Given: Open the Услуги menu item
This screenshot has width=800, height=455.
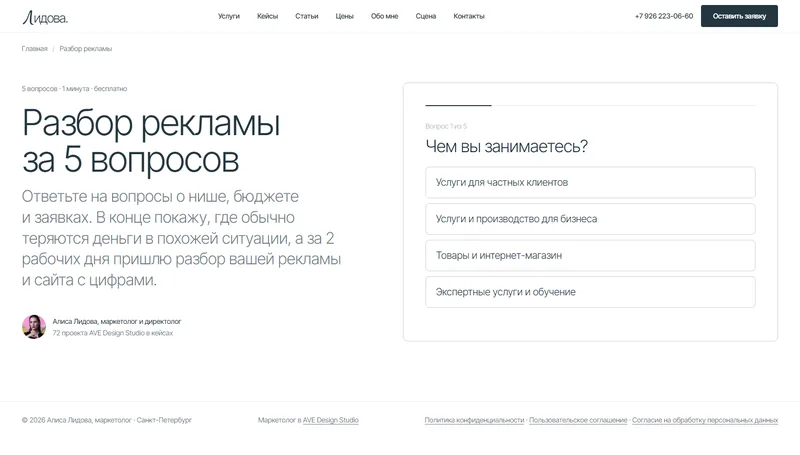Looking at the screenshot, I should 229,16.
